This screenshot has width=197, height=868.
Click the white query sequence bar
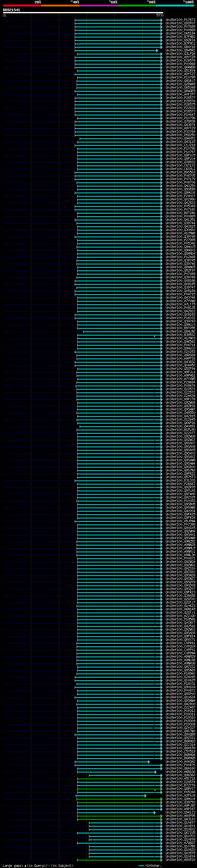tap(83, 12)
